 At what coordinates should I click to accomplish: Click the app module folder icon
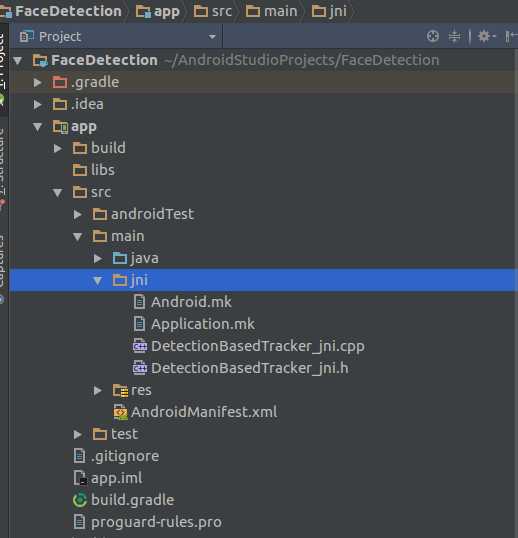point(61,127)
